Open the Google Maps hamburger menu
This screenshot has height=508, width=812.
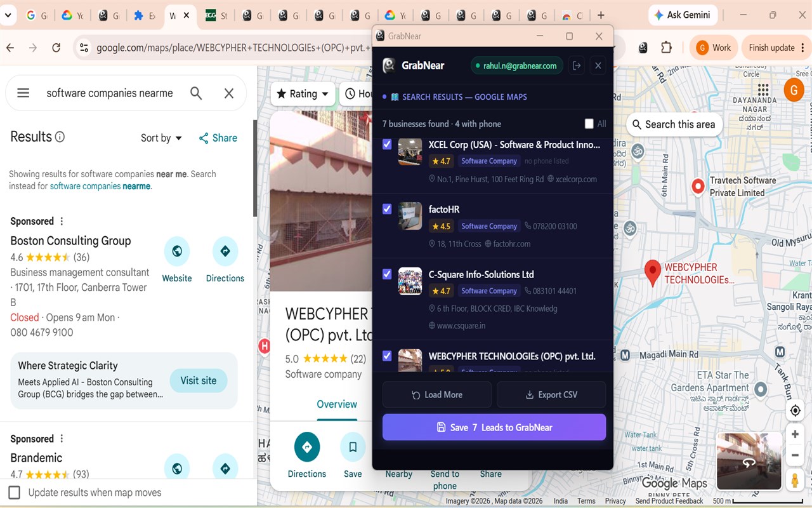tap(23, 93)
